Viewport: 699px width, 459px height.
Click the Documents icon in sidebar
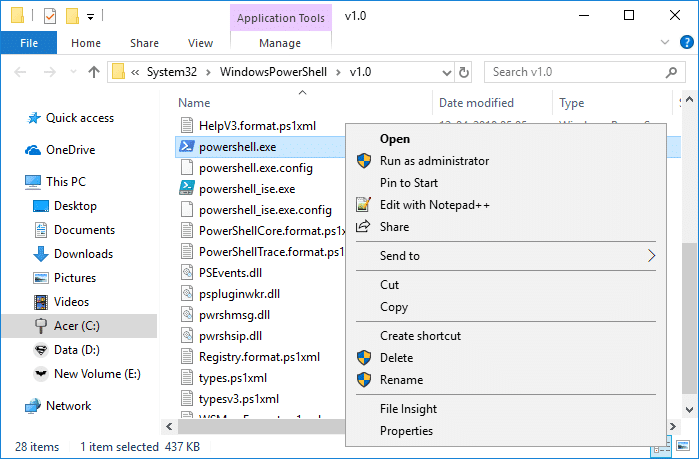[41, 230]
